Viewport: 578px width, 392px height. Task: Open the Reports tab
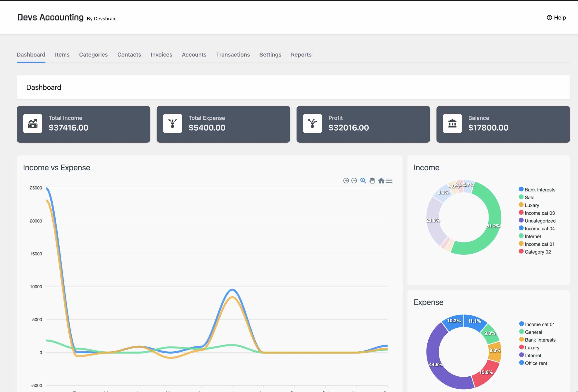[x=301, y=55]
